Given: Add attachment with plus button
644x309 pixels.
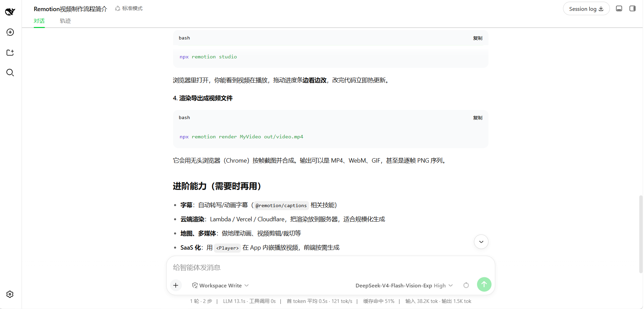Looking at the screenshot, I should [176, 285].
